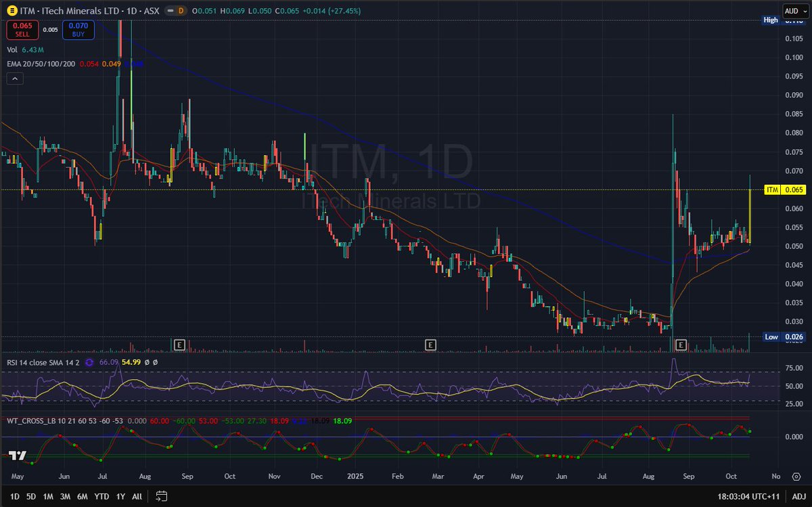Image resolution: width=812 pixels, height=507 pixels.
Task: Click the 0.070 BUY button
Action: (77, 29)
